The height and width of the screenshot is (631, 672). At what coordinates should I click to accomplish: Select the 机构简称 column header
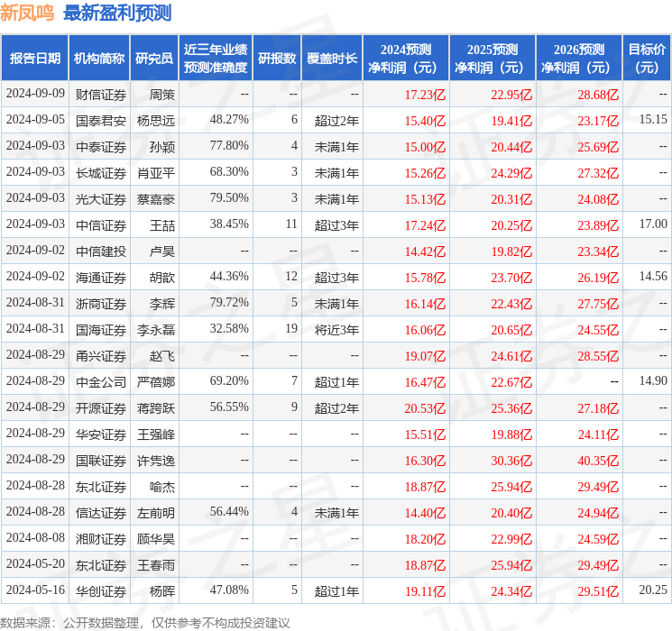[x=99, y=59]
